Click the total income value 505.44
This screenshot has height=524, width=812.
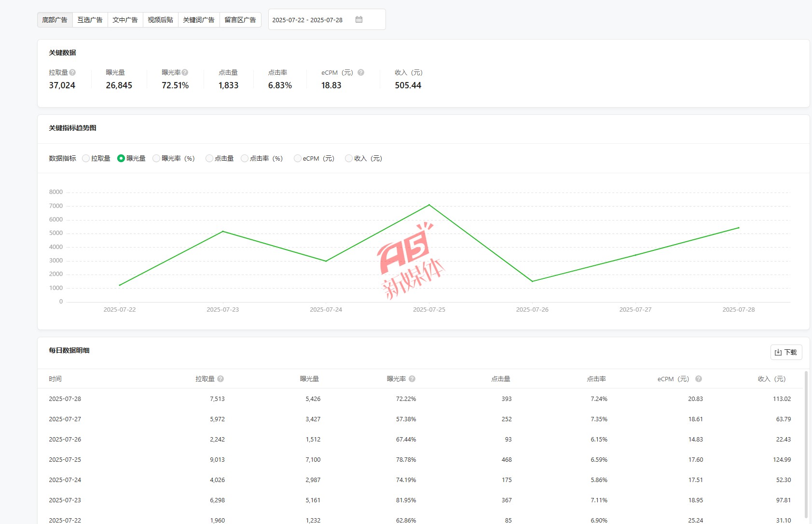tap(408, 85)
